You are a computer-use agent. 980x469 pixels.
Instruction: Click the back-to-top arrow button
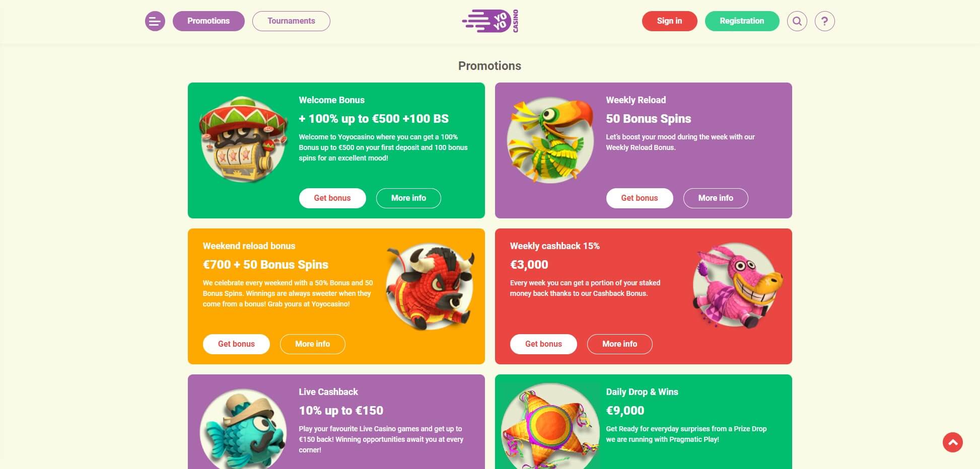click(x=952, y=442)
